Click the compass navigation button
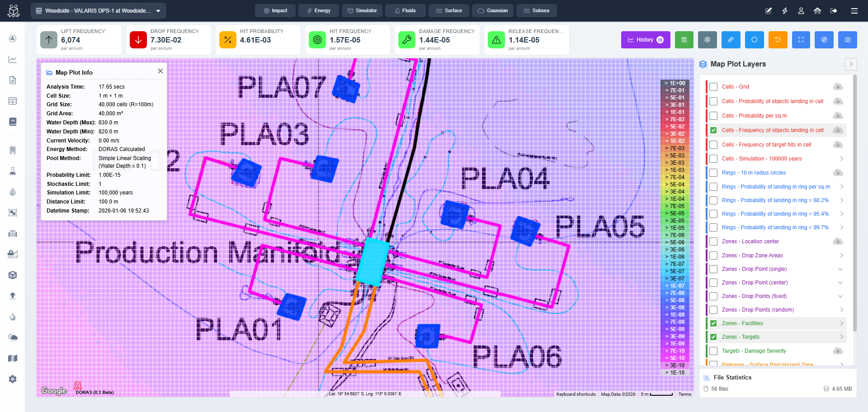868x412 pixels. point(824,40)
